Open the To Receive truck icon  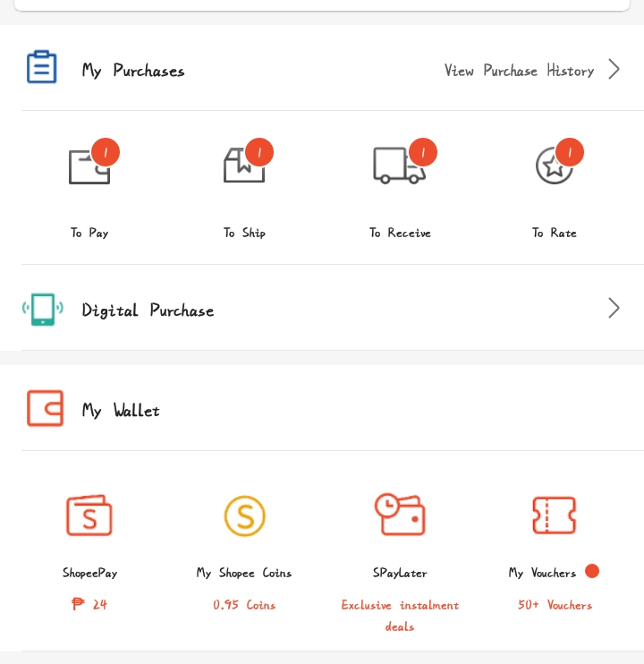pyautogui.click(x=399, y=166)
